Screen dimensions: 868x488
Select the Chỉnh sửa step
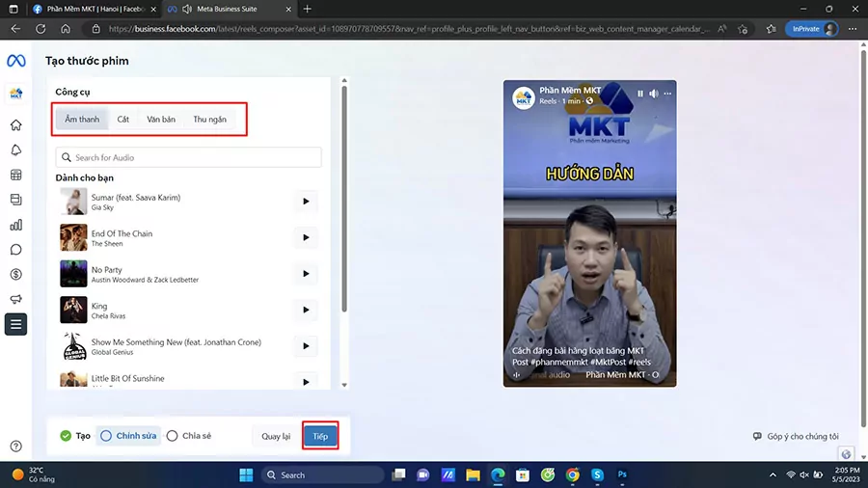click(x=128, y=436)
